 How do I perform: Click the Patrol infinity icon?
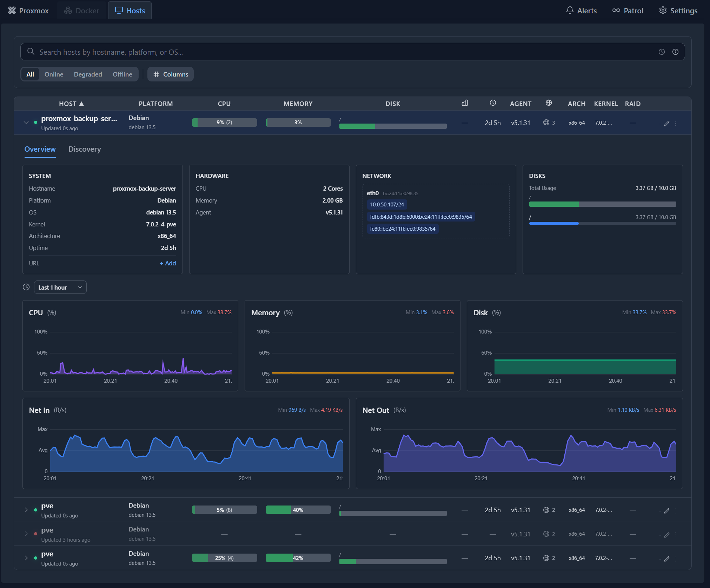616,10
